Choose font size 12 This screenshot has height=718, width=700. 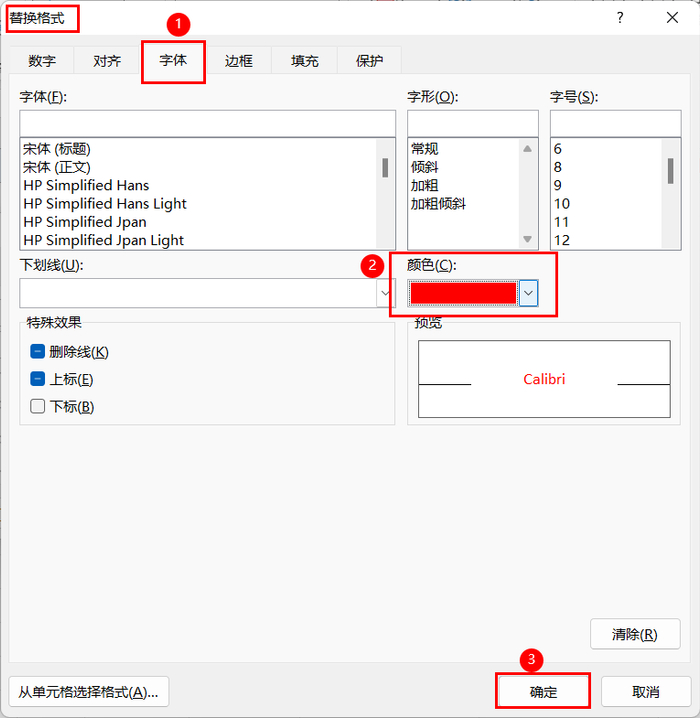click(562, 240)
